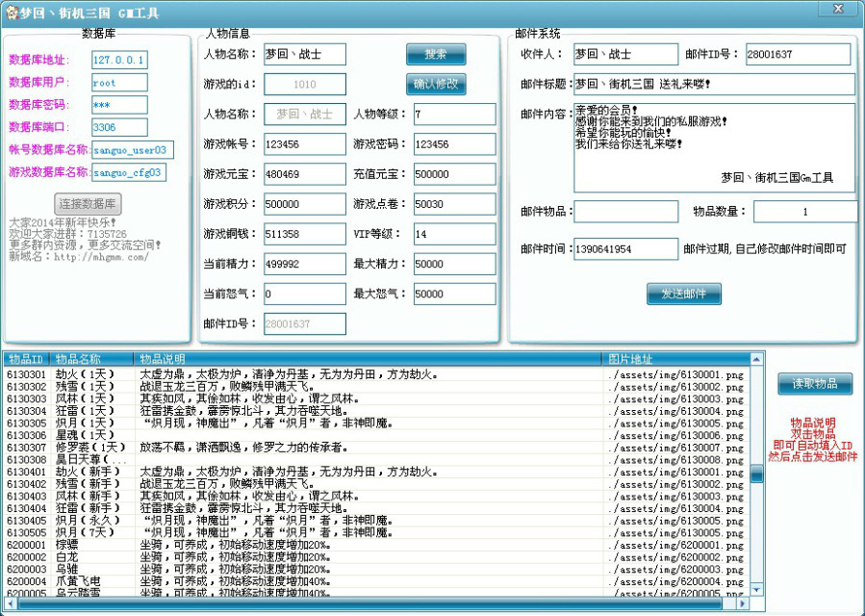The image size is (865, 616).
Task: Focus the VIP等级 field showing 14
Action: tap(455, 234)
